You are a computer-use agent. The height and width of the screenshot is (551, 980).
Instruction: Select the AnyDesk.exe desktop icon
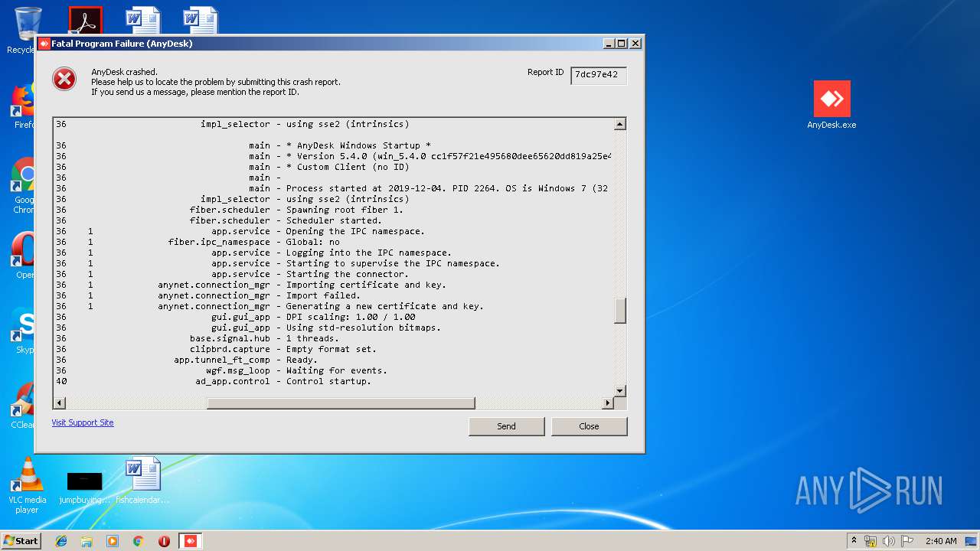click(831, 105)
